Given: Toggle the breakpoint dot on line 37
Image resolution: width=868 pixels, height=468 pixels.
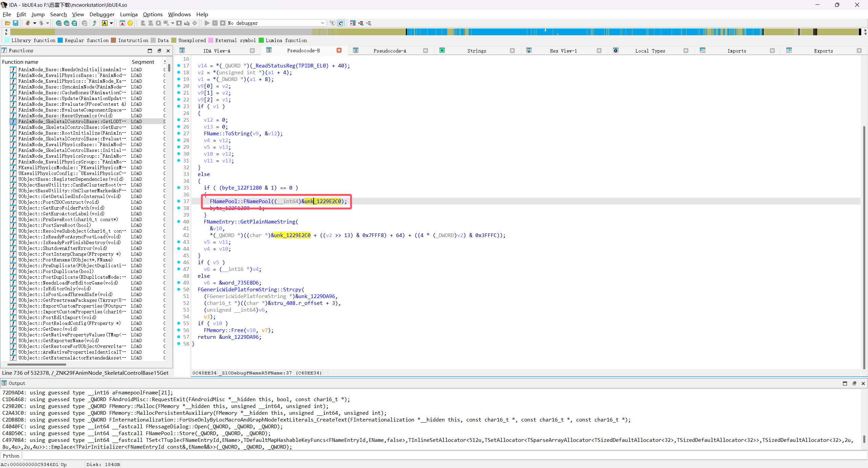Looking at the screenshot, I should (x=179, y=201).
